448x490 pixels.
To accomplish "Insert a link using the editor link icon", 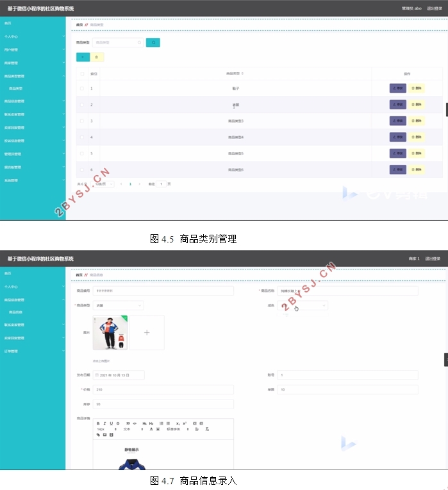I will point(99,435).
